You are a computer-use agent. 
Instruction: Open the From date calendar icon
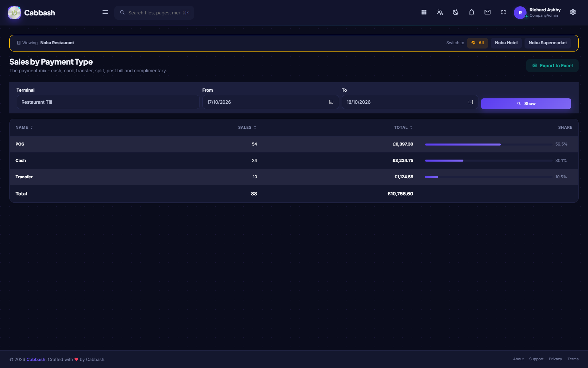point(331,102)
